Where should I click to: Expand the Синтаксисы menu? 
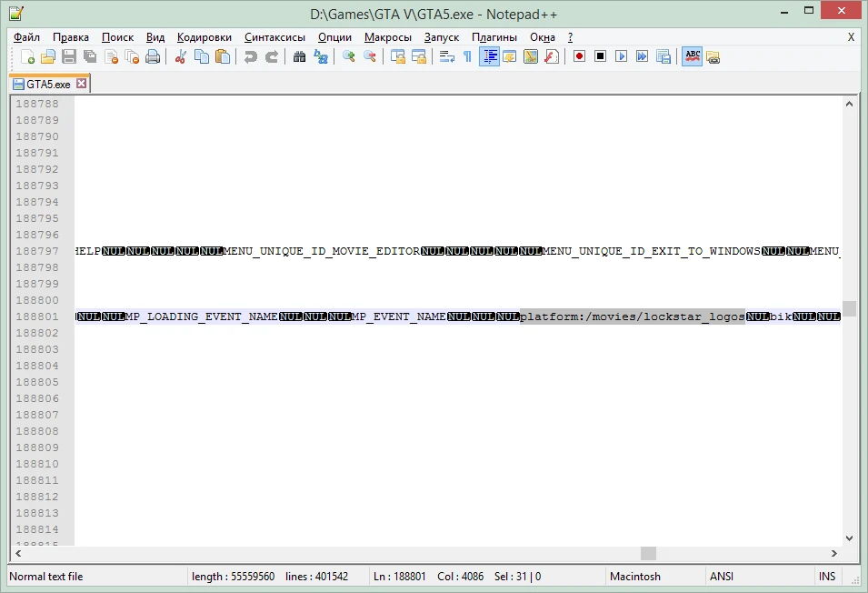274,37
